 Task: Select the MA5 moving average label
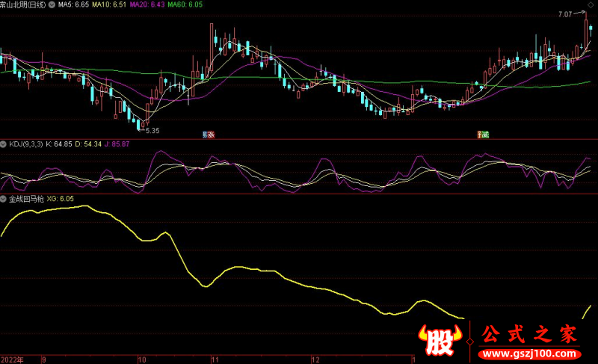[73, 4]
